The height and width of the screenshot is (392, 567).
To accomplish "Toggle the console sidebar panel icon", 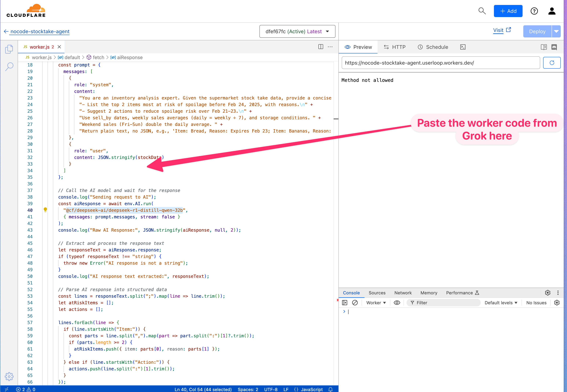I will (345, 303).
